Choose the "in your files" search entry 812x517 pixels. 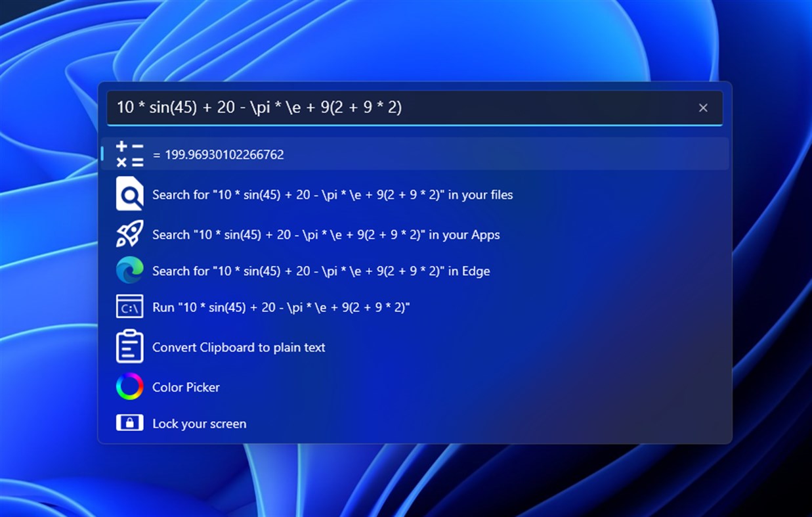[414, 194]
